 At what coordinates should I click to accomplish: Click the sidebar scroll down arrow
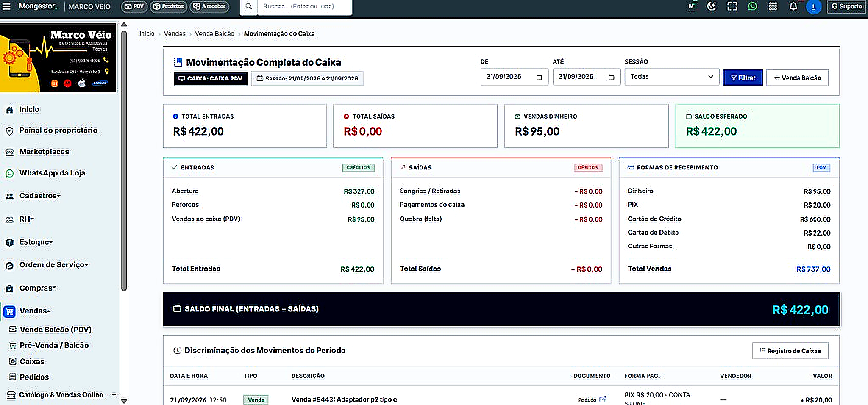tap(124, 401)
